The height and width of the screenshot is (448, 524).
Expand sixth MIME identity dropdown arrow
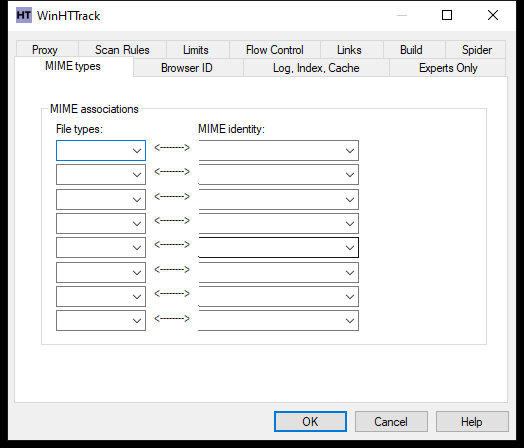tap(350, 273)
